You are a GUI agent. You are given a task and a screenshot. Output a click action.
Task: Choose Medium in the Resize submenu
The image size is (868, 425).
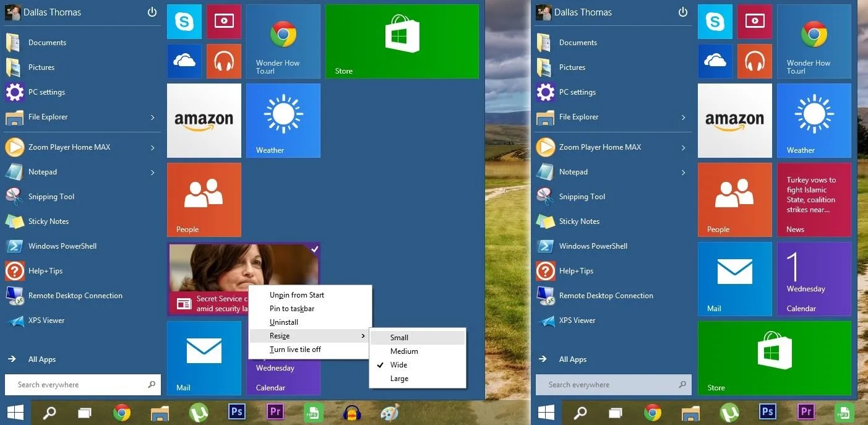417,351
